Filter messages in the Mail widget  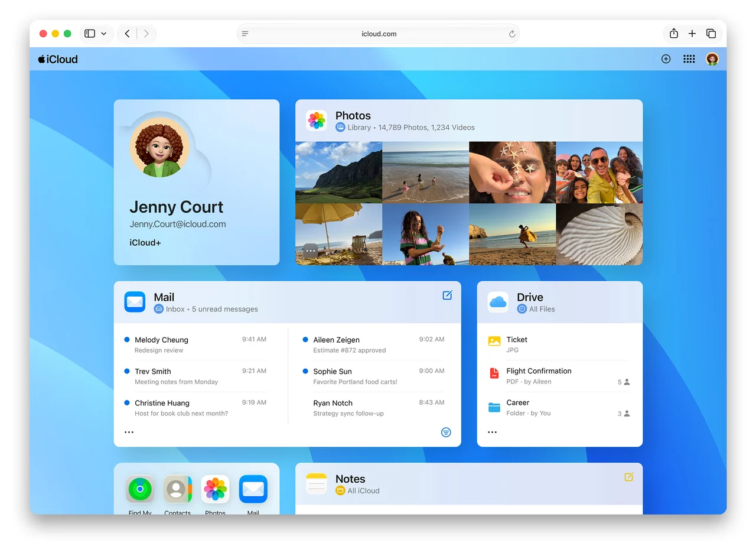[x=446, y=432]
